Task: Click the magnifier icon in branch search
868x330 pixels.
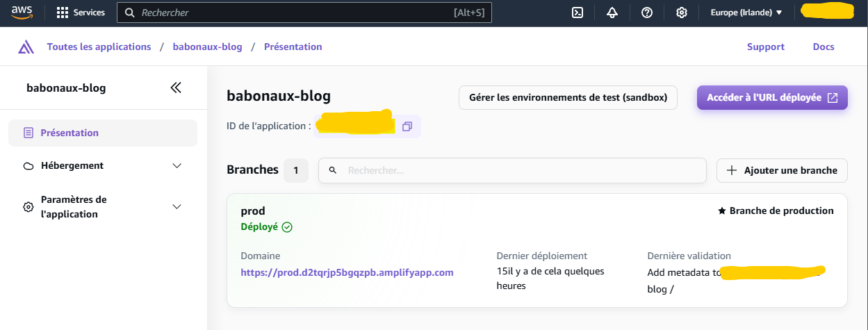Action: tap(332, 170)
